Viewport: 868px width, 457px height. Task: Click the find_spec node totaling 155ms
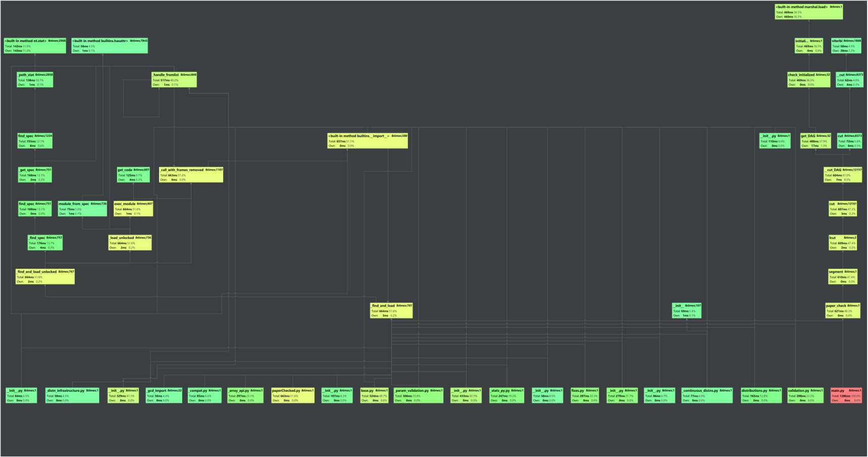tap(35, 141)
